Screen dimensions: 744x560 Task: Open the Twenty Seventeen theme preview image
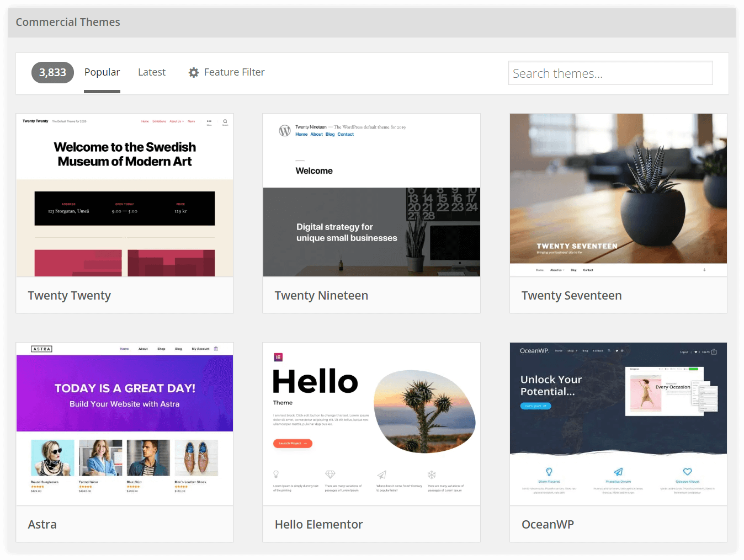[618, 195]
